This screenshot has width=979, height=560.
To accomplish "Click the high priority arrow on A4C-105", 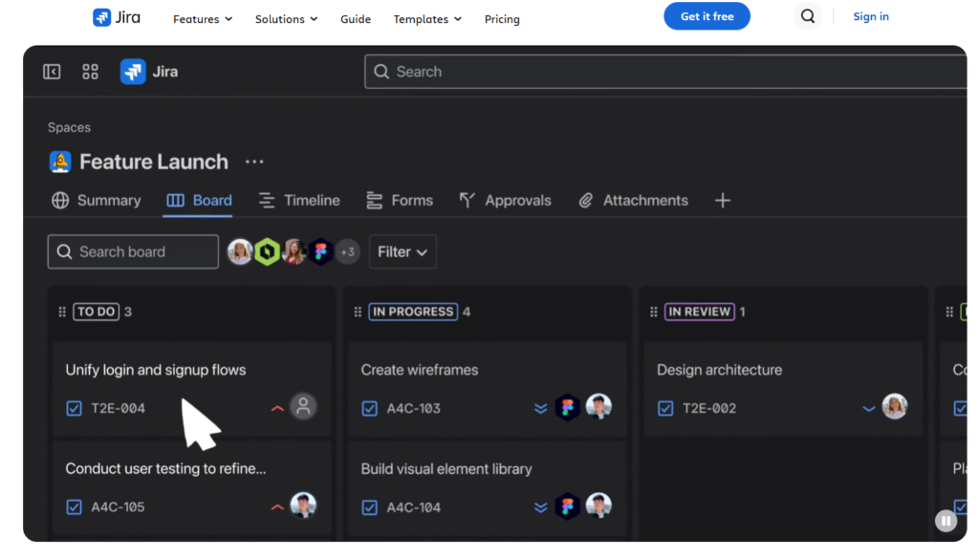I will (x=277, y=506).
